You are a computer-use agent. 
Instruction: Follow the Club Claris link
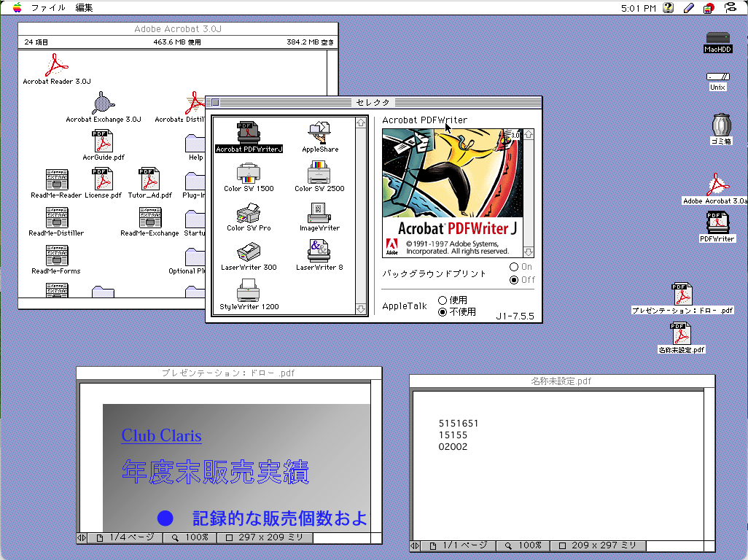[161, 435]
